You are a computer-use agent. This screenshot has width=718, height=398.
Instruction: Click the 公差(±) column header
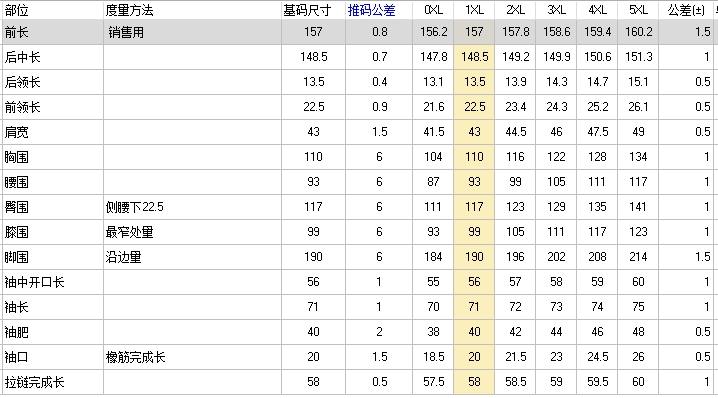pos(686,10)
